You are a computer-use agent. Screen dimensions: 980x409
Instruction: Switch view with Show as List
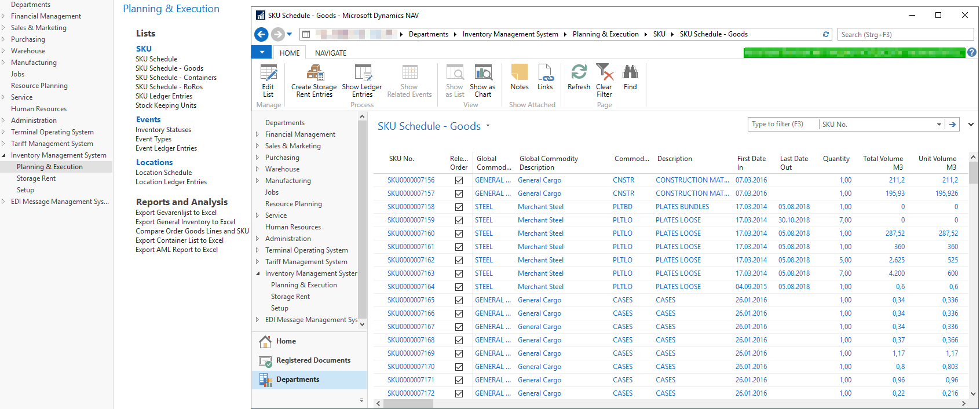455,81
